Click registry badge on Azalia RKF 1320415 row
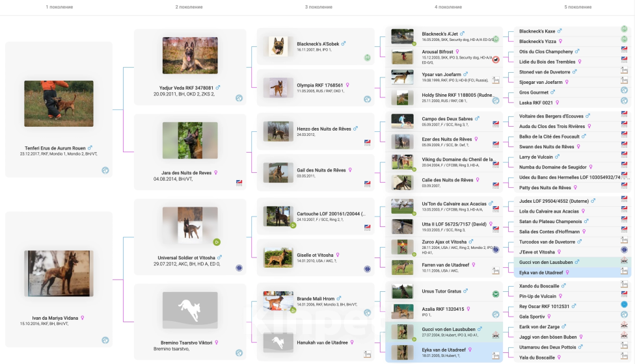The width and height of the screenshot is (635, 364). 496,314
